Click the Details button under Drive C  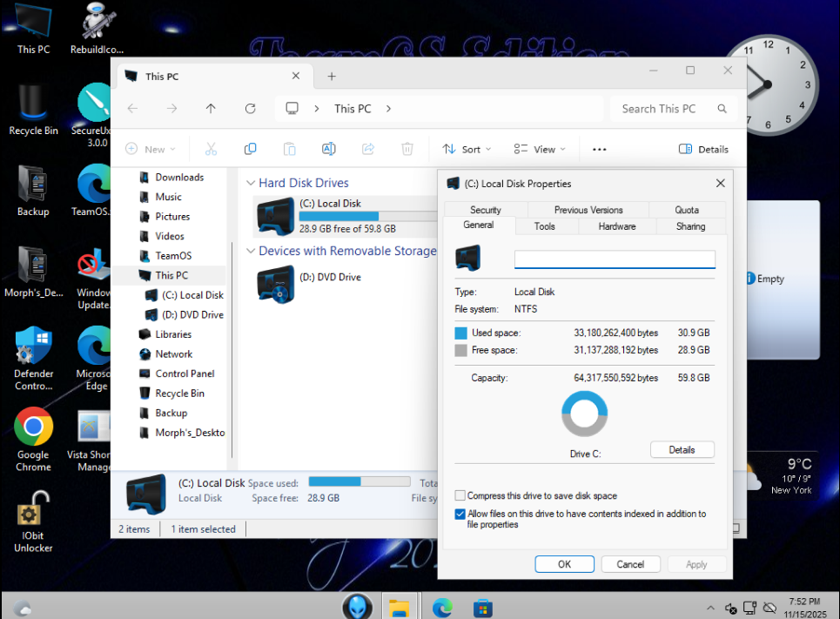pos(682,450)
